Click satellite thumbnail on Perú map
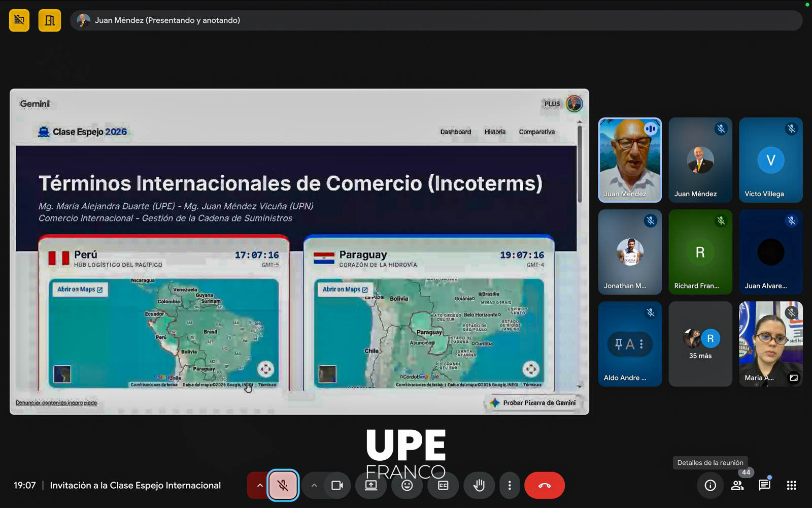 pyautogui.click(x=62, y=374)
